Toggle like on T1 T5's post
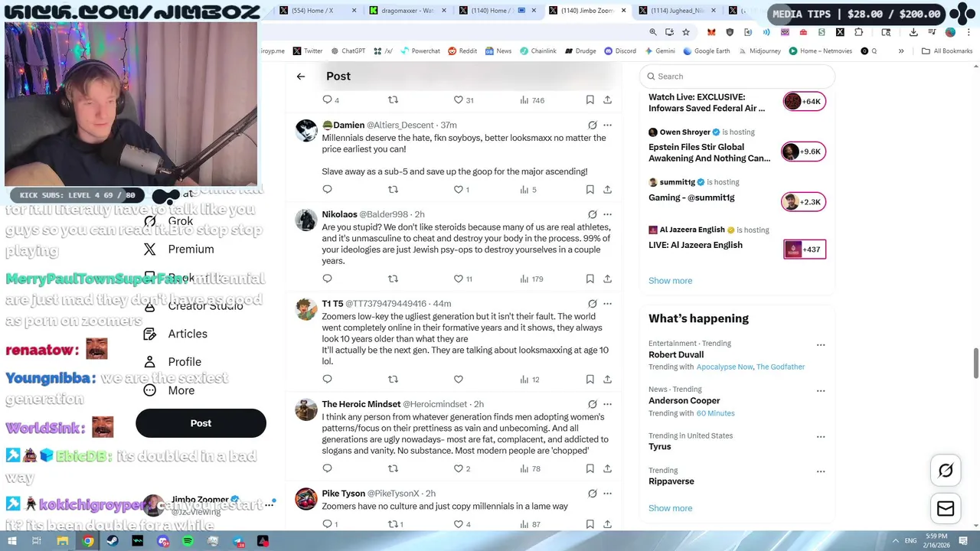This screenshot has width=980, height=551. [458, 379]
